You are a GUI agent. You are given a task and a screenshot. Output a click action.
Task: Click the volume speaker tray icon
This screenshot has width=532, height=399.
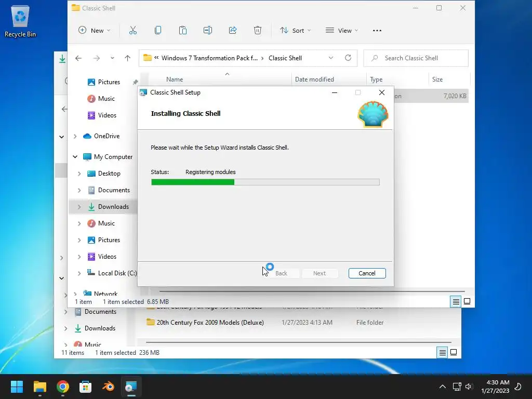point(469,387)
